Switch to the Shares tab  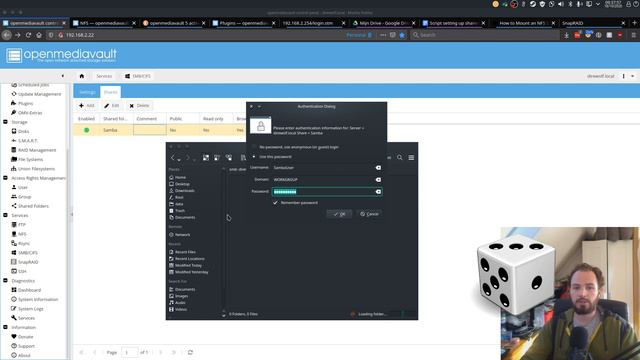(110, 92)
